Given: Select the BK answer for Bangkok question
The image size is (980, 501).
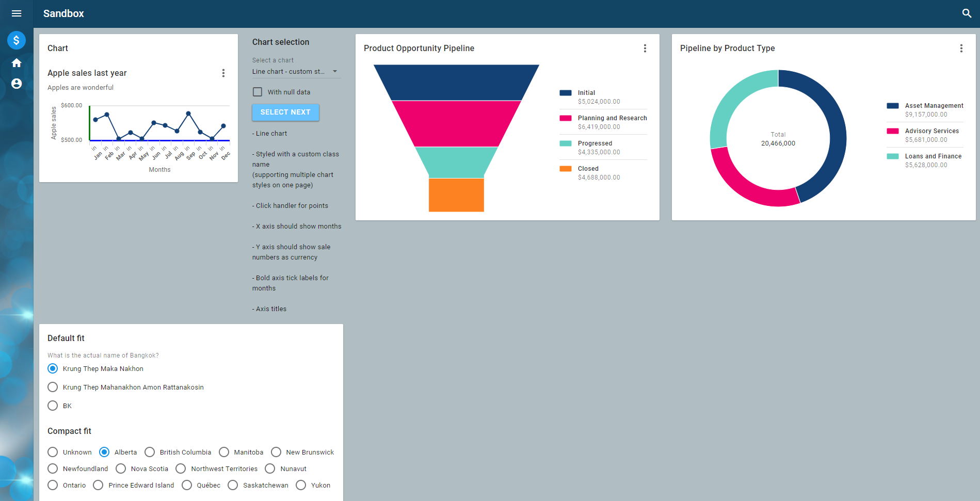Looking at the screenshot, I should click(x=52, y=406).
